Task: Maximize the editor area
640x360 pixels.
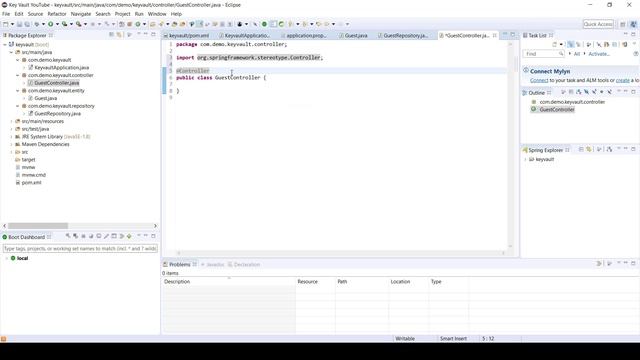Action: click(x=513, y=35)
